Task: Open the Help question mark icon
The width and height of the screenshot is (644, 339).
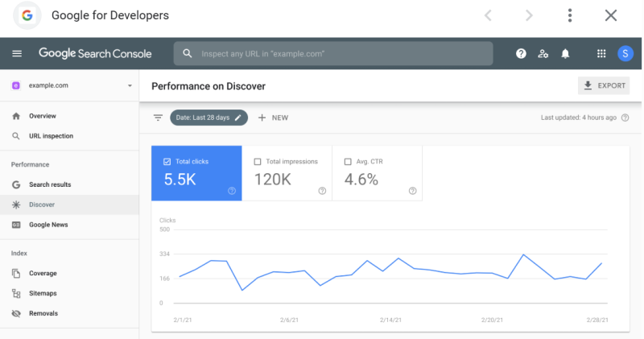Action: pyautogui.click(x=521, y=53)
